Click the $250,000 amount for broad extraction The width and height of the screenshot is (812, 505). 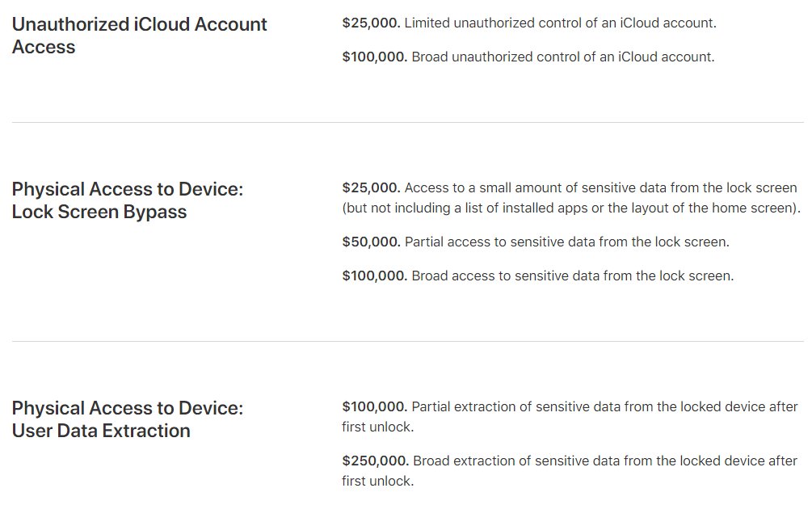tap(376, 461)
